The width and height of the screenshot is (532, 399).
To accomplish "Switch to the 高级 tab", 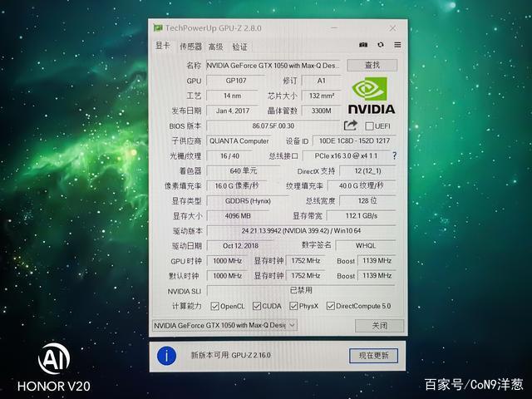I will pos(216,47).
